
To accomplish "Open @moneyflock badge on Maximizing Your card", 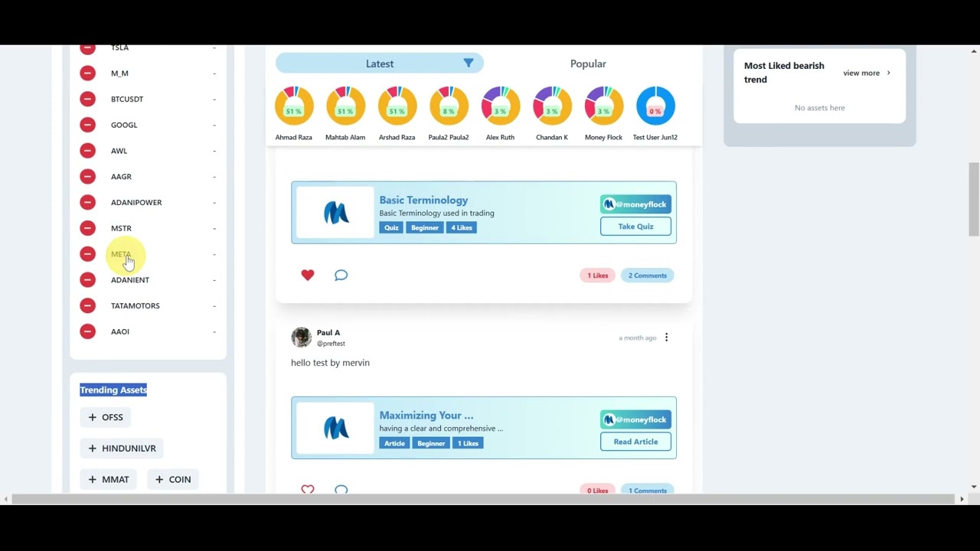I will click(x=635, y=419).
